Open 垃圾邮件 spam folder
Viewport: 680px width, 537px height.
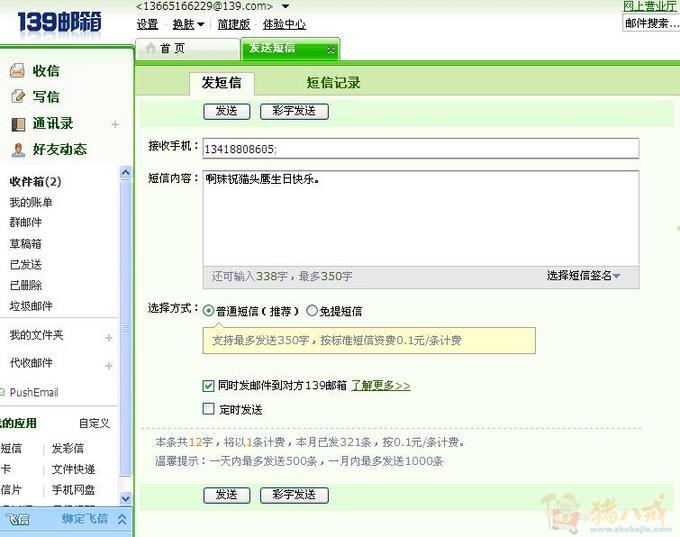coord(31,306)
